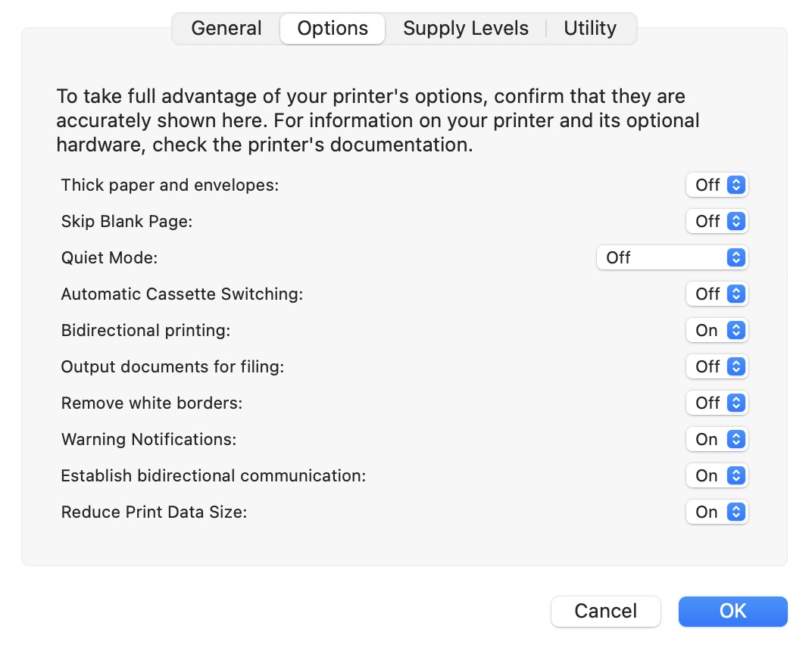The width and height of the screenshot is (812, 654).
Task: Open Thick paper and envelopes dropdown
Action: pyautogui.click(x=717, y=185)
